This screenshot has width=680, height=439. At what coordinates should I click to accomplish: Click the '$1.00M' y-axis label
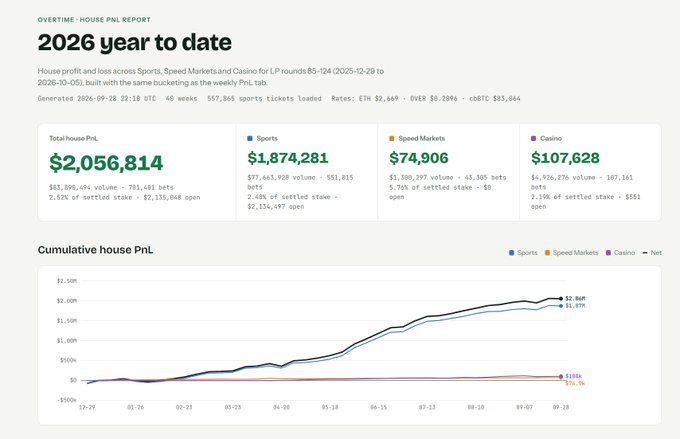[66, 341]
